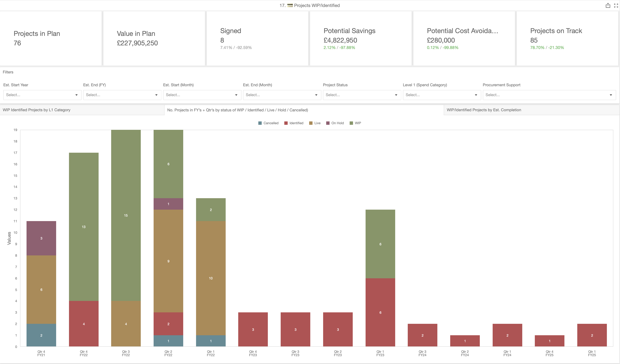This screenshot has height=364, width=620.
Task: Toggle Cancelled series in chart legend
Action: (x=268, y=123)
